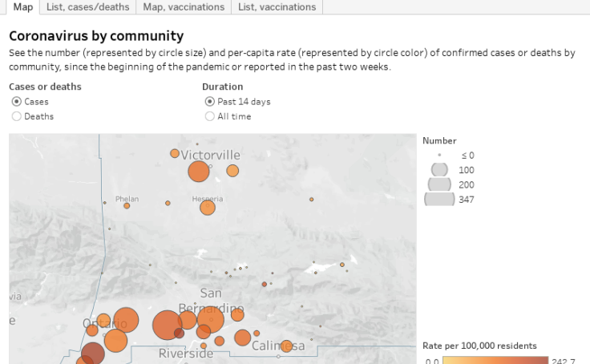This screenshot has width=590, height=364.
Task: Click the Riverside label on the map
Action: [x=185, y=354]
